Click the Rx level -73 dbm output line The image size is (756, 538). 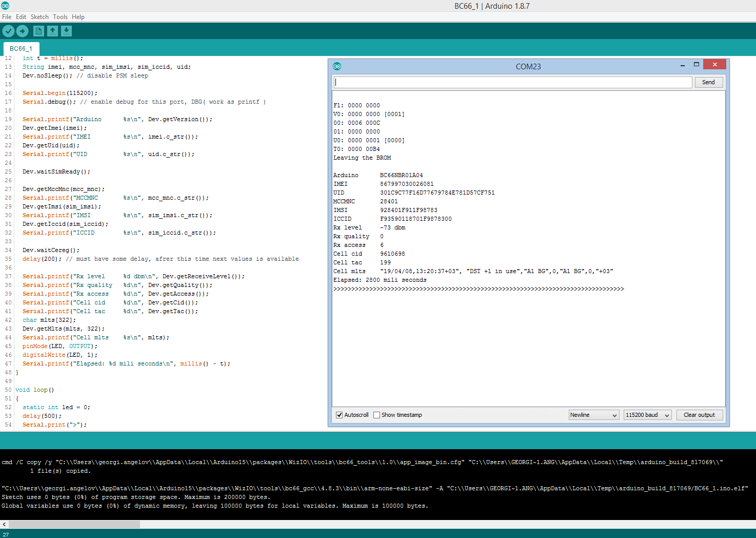point(369,227)
